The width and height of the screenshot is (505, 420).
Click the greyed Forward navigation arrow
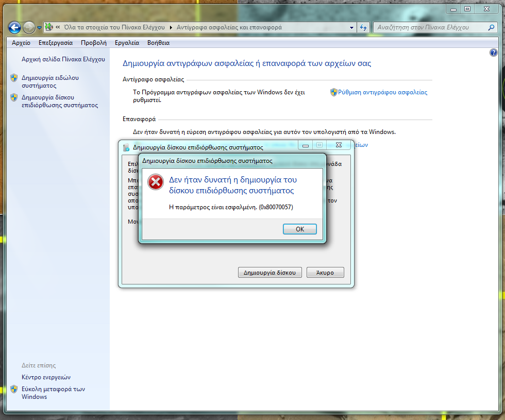(29, 27)
